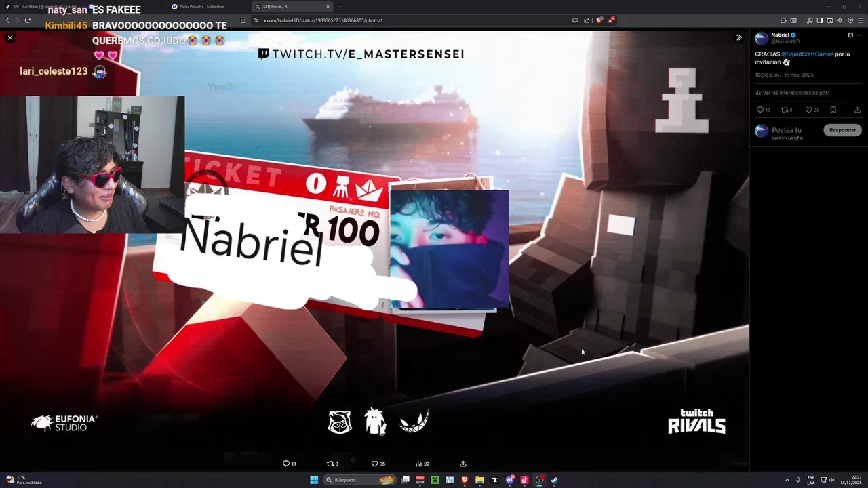
Task: Click the address bar URL
Action: point(323,20)
